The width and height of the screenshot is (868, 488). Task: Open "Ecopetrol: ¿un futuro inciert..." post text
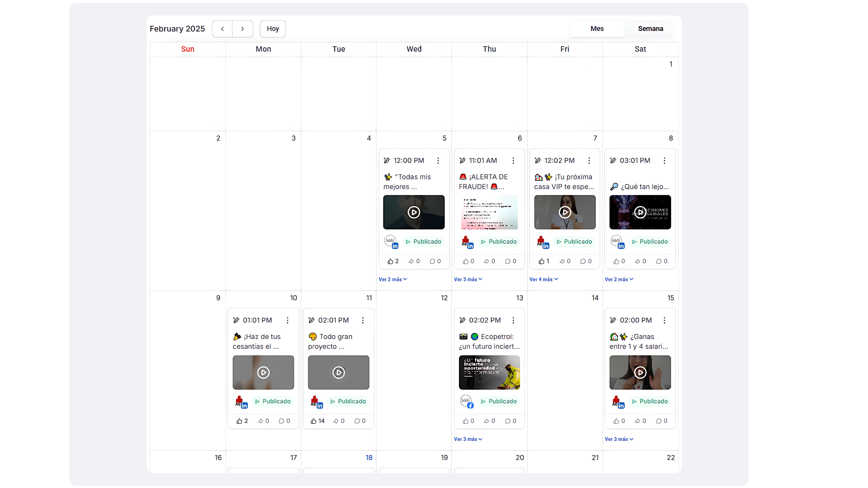489,341
